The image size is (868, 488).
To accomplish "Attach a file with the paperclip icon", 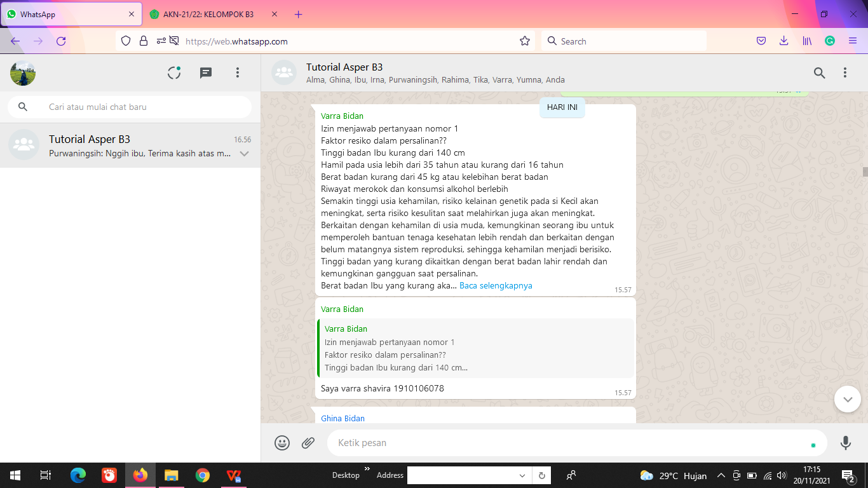I will click(308, 443).
